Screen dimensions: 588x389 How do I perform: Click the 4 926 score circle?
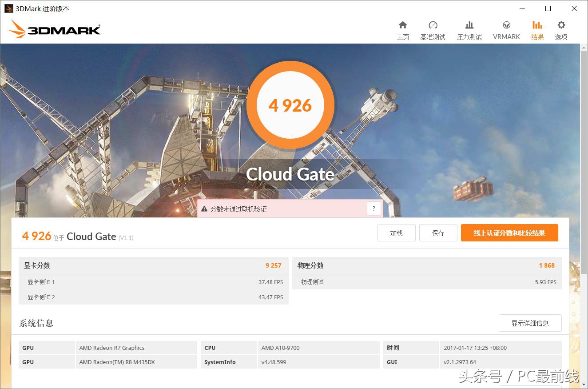click(290, 106)
